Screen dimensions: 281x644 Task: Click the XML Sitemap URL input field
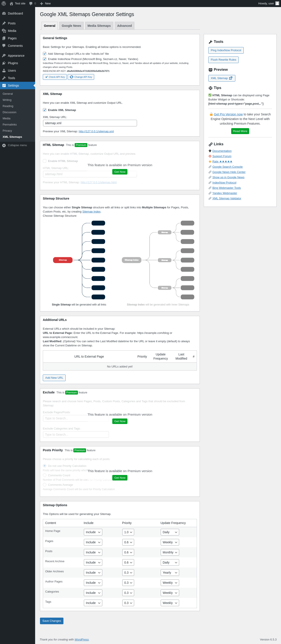[90, 123]
